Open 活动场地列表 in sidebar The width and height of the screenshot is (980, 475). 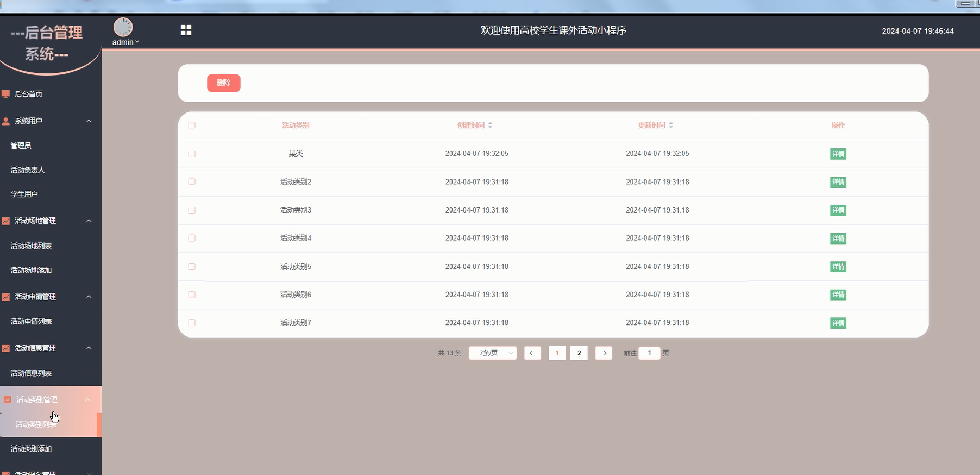32,246
